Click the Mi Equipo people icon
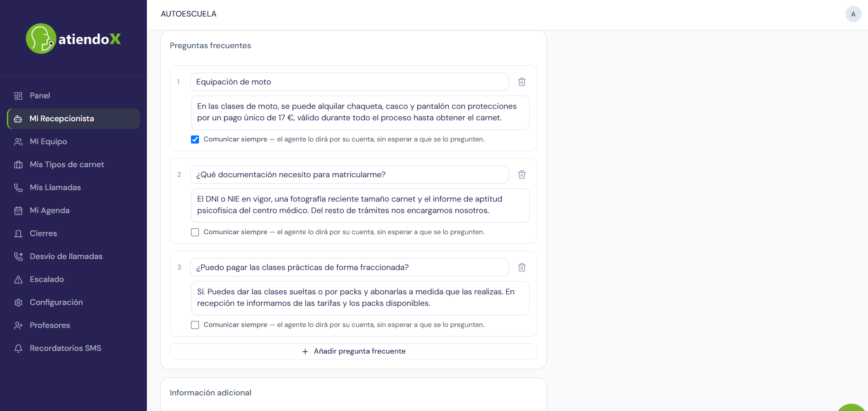The width and height of the screenshot is (868, 411). (x=18, y=141)
